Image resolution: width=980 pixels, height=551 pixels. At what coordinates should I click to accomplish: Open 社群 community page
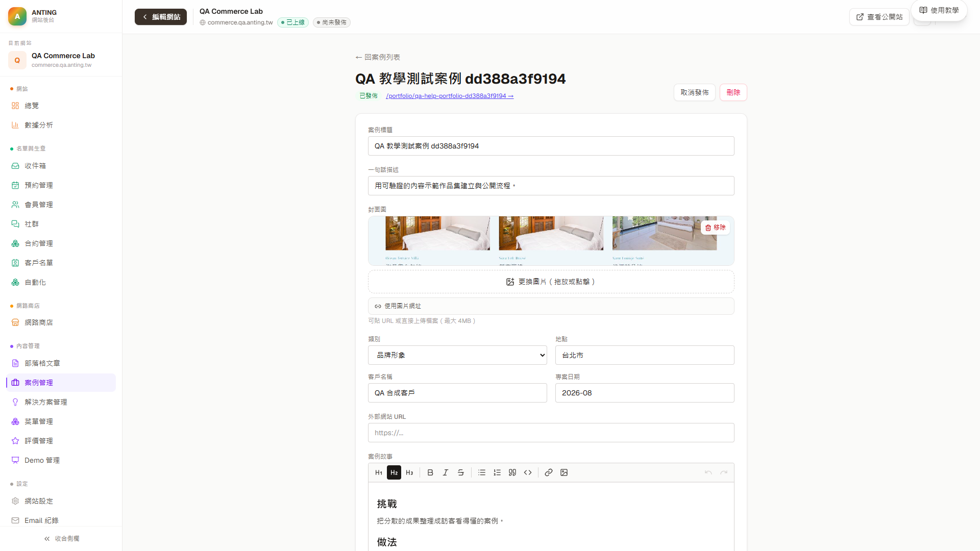(61, 224)
